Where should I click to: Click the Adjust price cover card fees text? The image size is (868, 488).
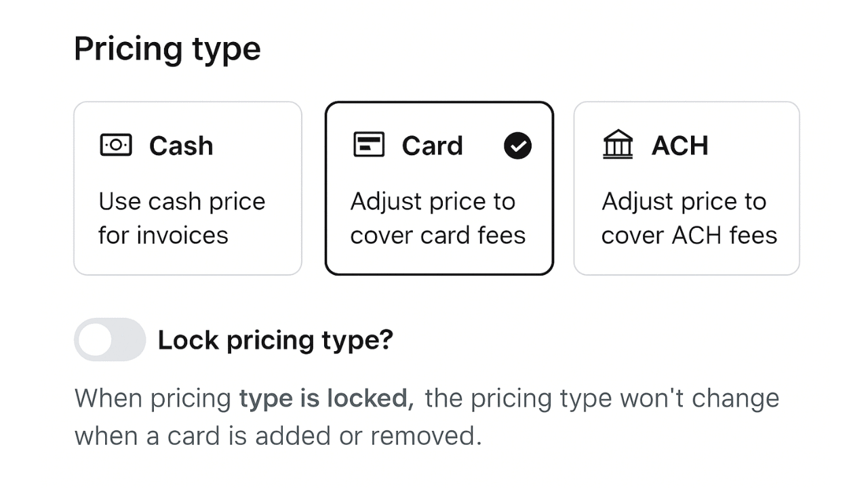[x=438, y=218]
